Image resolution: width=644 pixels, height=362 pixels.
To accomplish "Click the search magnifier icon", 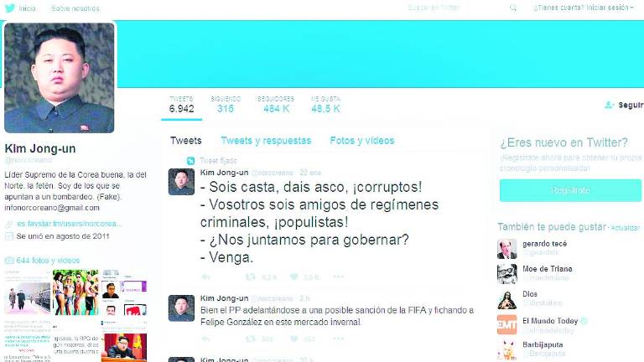I will click(513, 8).
